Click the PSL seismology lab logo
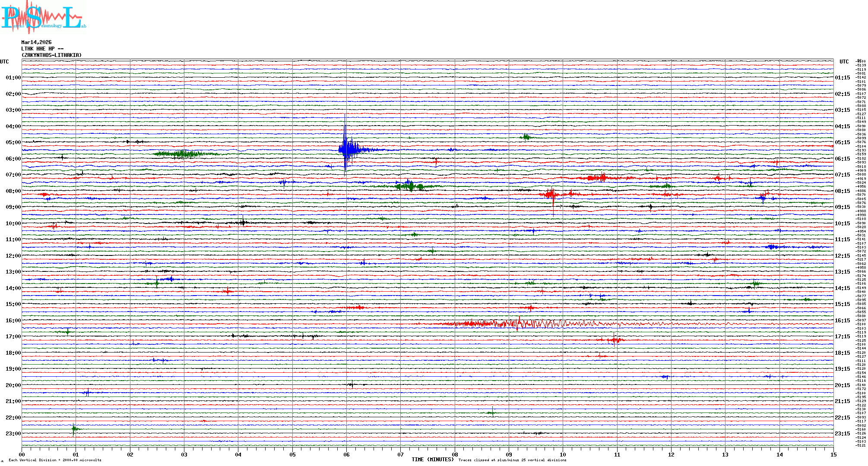Image resolution: width=868 pixels, height=466 pixels. 43,17
